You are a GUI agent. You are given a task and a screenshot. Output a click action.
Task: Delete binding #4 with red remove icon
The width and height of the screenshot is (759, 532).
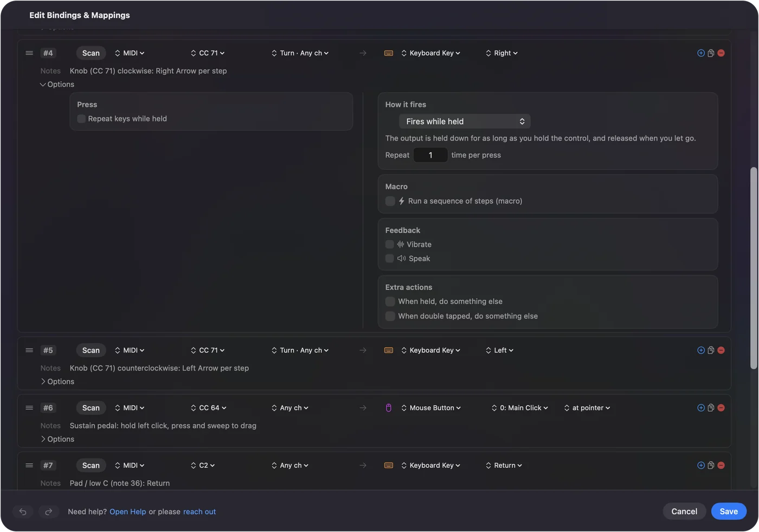pos(721,53)
